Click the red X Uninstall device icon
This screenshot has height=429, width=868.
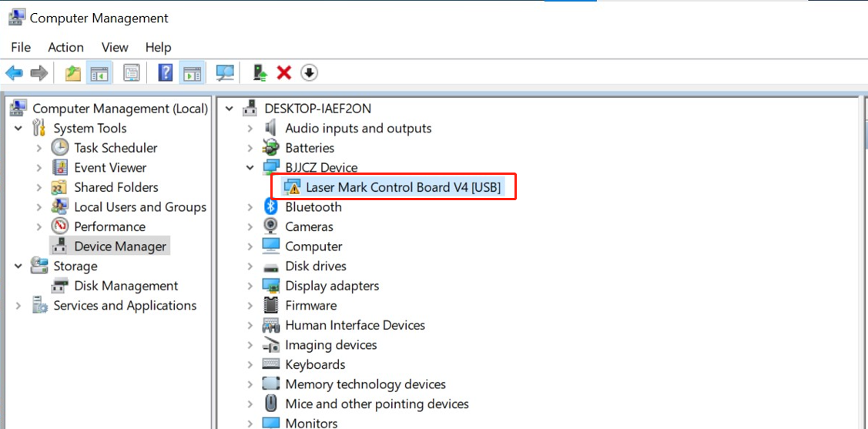(284, 73)
